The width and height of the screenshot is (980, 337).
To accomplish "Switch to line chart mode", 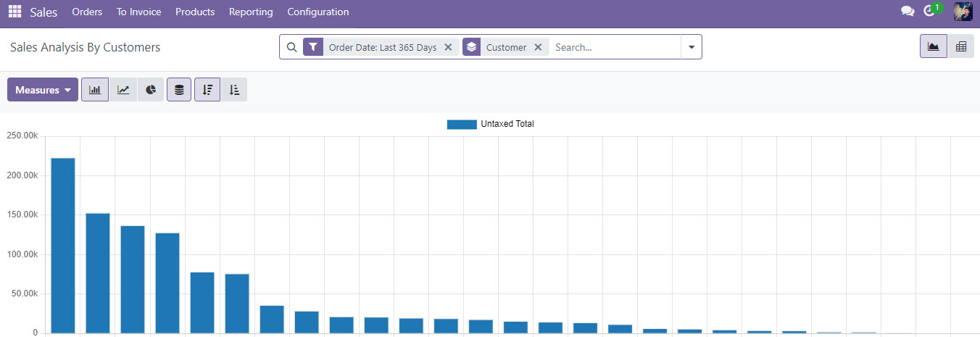I will (x=123, y=90).
